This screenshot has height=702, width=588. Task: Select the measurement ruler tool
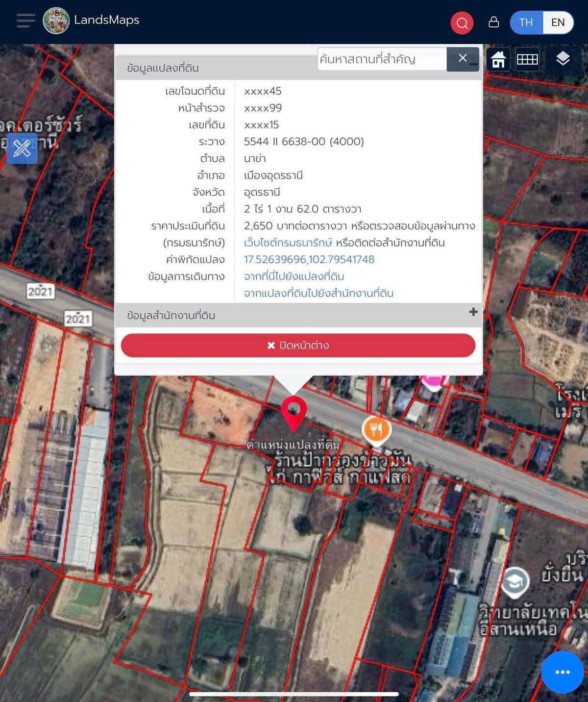point(22,148)
